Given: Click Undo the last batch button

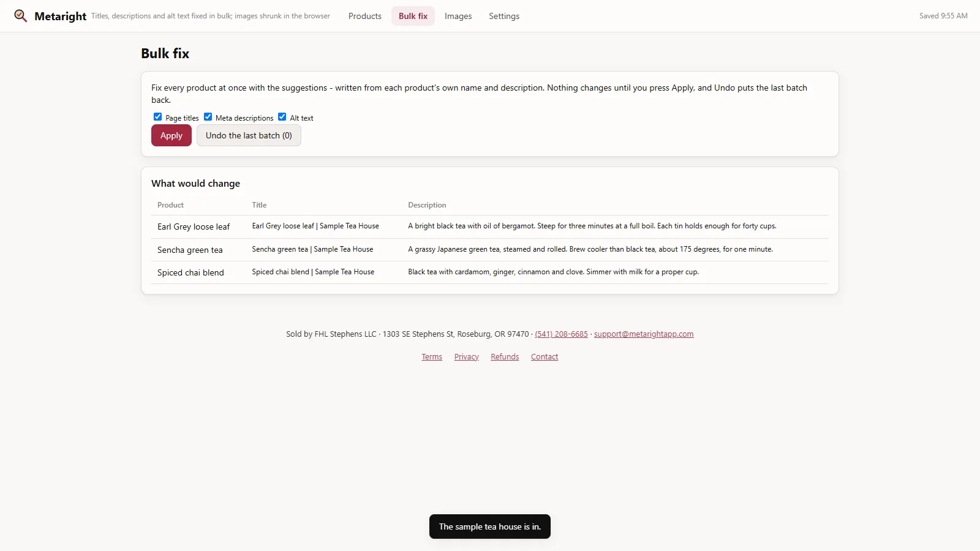Looking at the screenshot, I should (249, 135).
